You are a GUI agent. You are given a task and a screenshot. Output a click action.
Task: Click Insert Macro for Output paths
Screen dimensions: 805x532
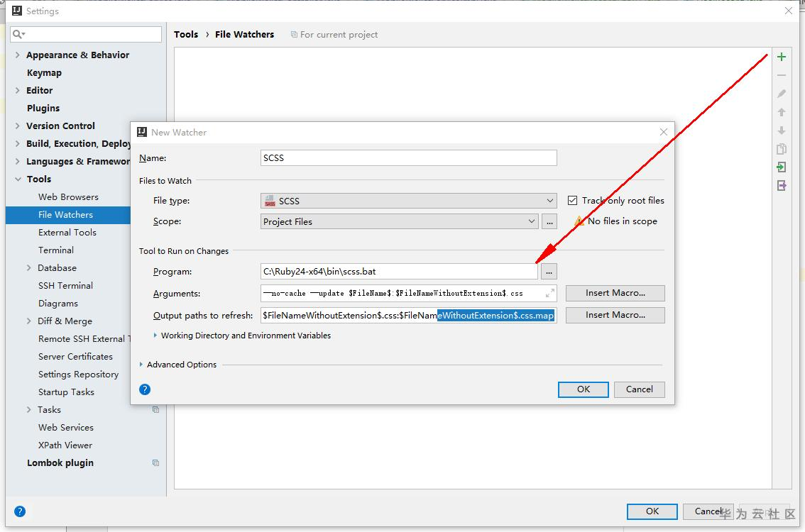coord(615,315)
